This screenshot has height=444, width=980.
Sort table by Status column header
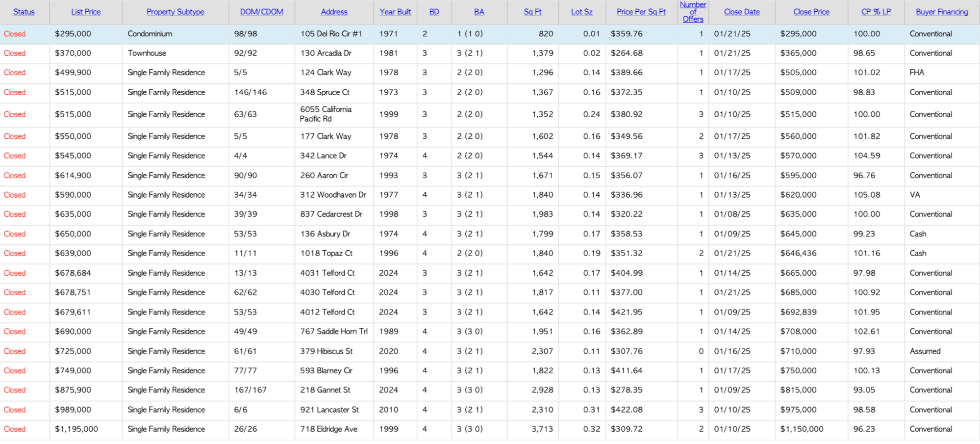click(x=24, y=12)
